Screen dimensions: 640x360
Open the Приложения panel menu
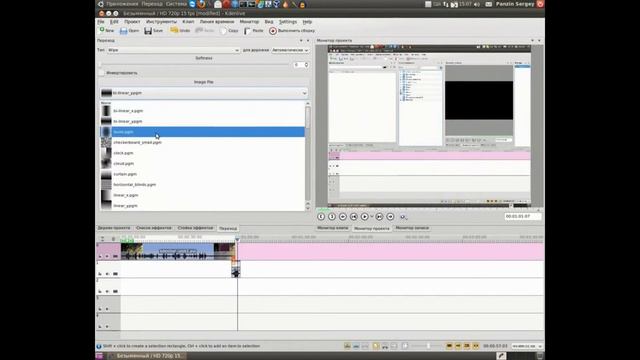coord(122,4)
